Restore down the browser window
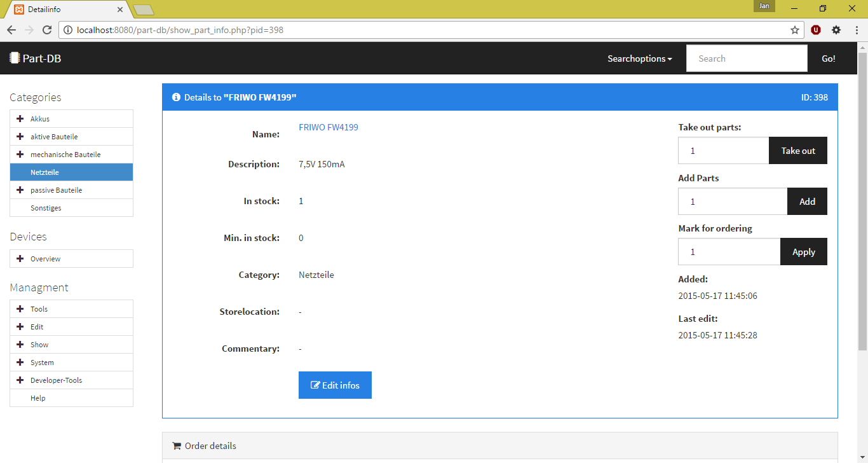868x463 pixels. pyautogui.click(x=823, y=8)
